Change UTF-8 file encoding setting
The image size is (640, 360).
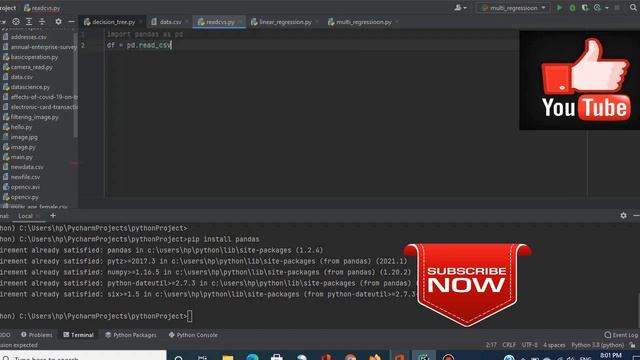(529, 345)
